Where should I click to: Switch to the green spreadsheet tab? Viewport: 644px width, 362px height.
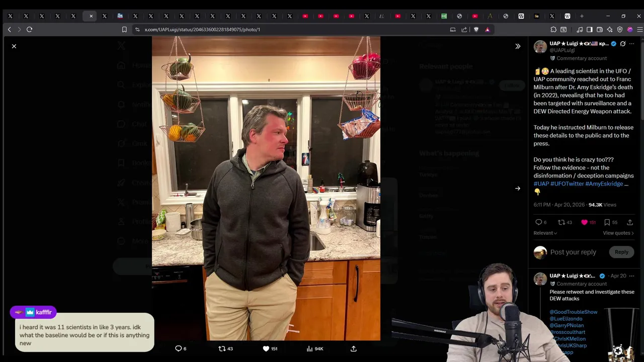(x=444, y=16)
